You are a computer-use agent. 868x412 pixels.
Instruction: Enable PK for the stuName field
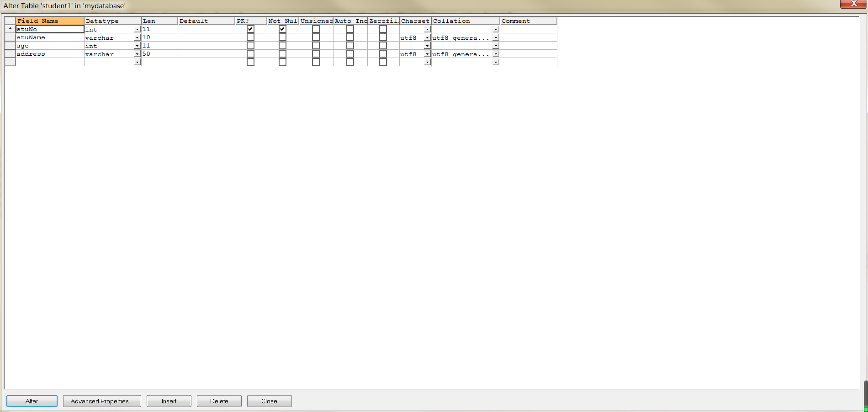click(250, 37)
